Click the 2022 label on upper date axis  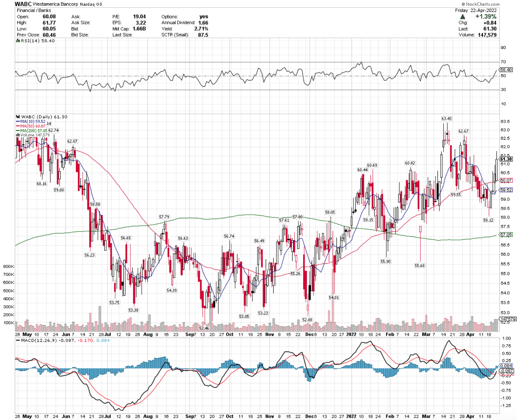(351, 334)
